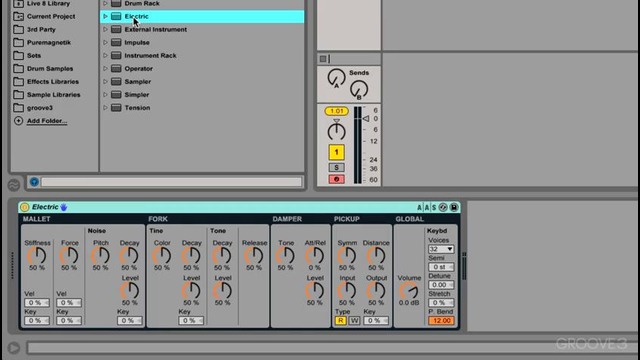Viewport: 640px width, 360px height.
Task: Expand the Electric device presets
Action: pos(105,16)
